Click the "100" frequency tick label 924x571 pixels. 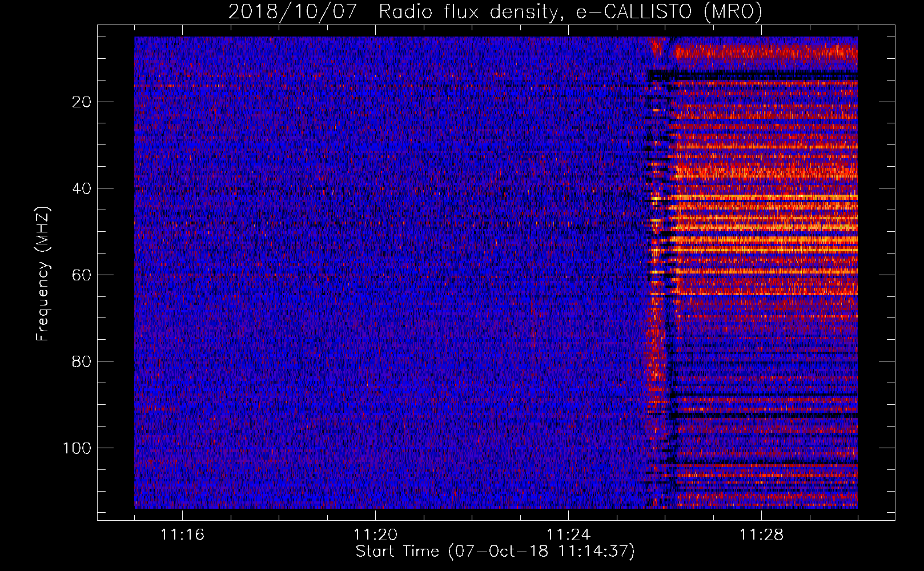point(77,448)
